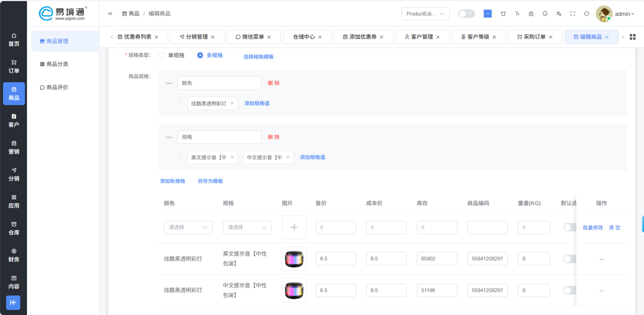Screen dimensions: 644x315
Task: Open notifications bell icon
Action: [x=545, y=14]
